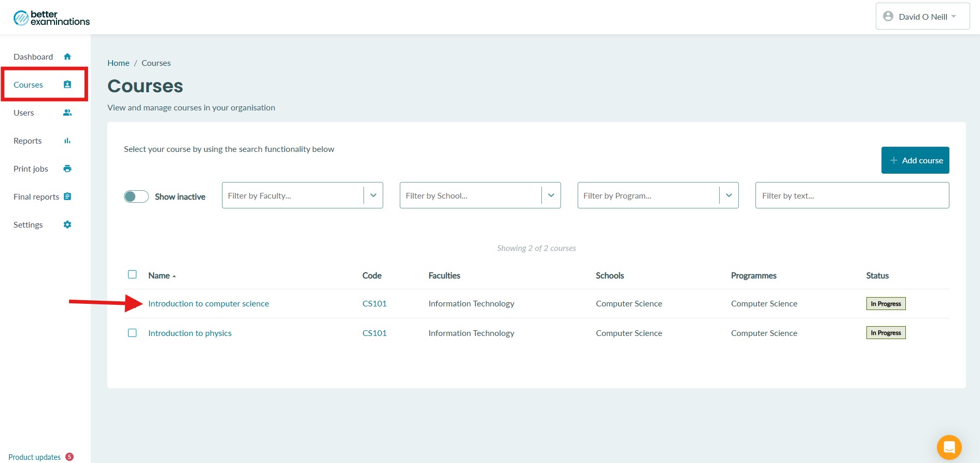Click the Program filter chevron arrow

[729, 195]
